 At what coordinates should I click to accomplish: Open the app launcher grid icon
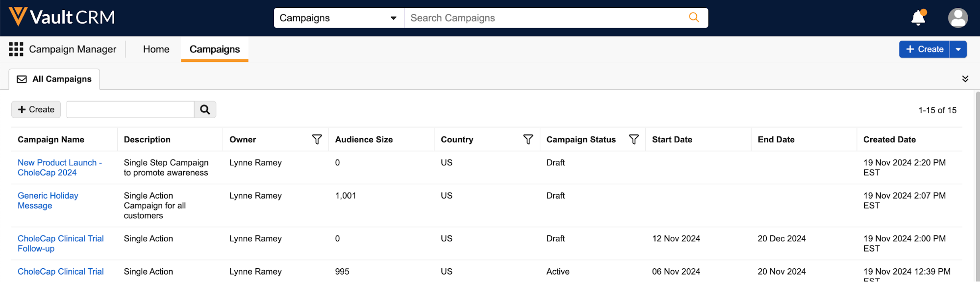click(16, 49)
